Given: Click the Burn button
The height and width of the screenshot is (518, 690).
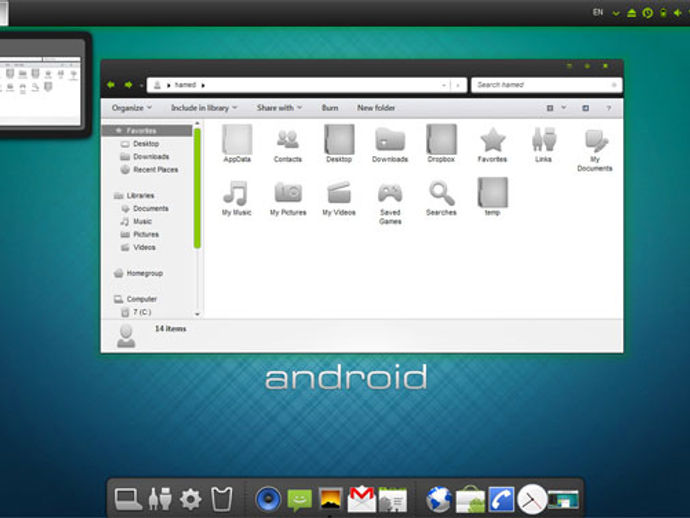Looking at the screenshot, I should 330,108.
